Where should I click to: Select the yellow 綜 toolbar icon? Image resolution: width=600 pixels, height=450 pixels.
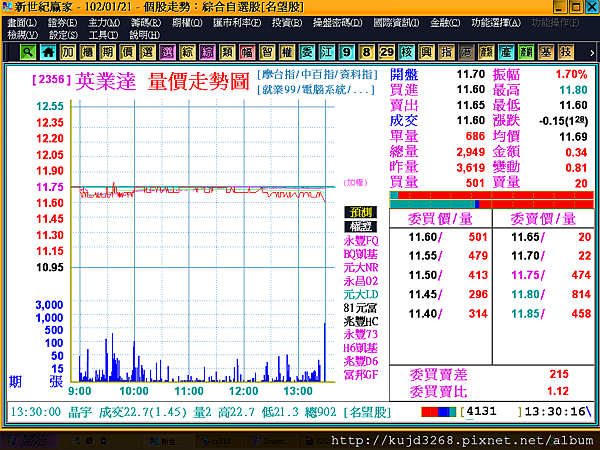tap(187, 52)
